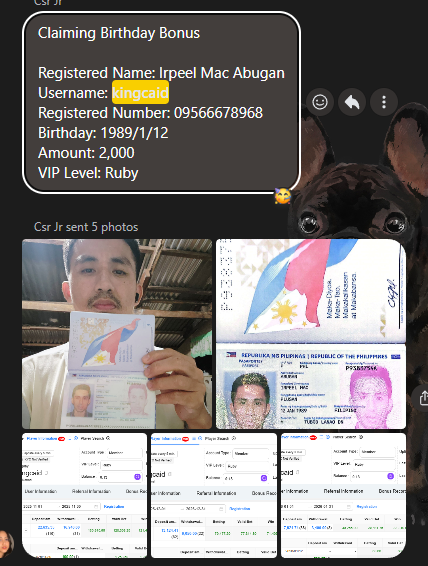Open the first player information screenshot thumbnail
This screenshot has height=566, width=428.
(x=84, y=496)
